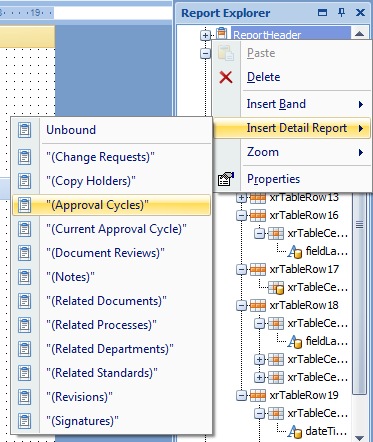Click the Unbound report icon
This screenshot has width=373, height=442.
24,130
